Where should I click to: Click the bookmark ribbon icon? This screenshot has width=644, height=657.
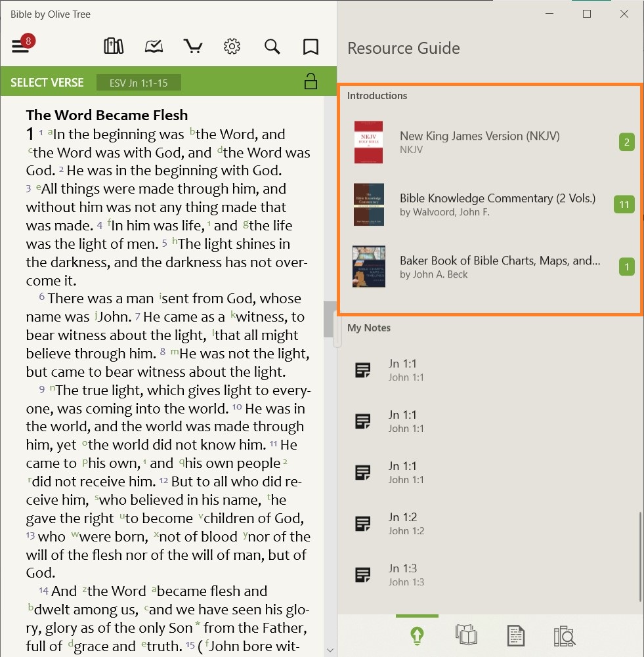[x=311, y=47]
